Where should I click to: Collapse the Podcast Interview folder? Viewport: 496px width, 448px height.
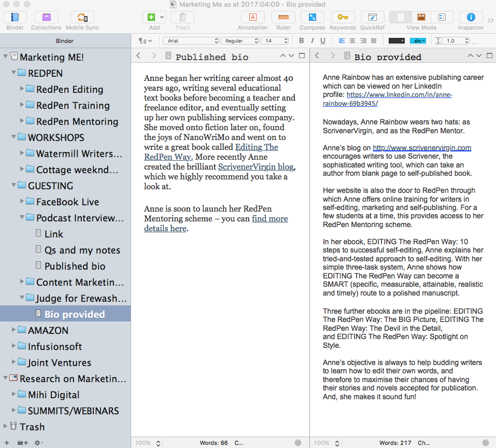(22, 217)
